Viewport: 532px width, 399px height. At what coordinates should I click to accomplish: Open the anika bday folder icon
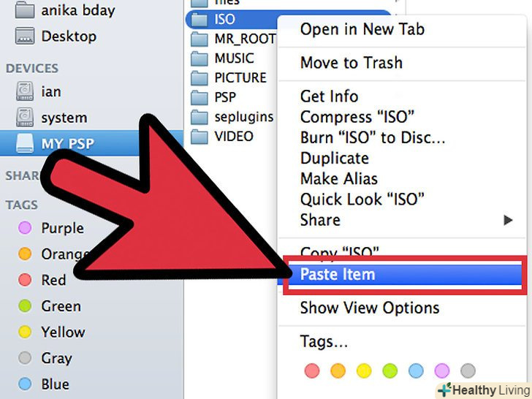tap(24, 10)
